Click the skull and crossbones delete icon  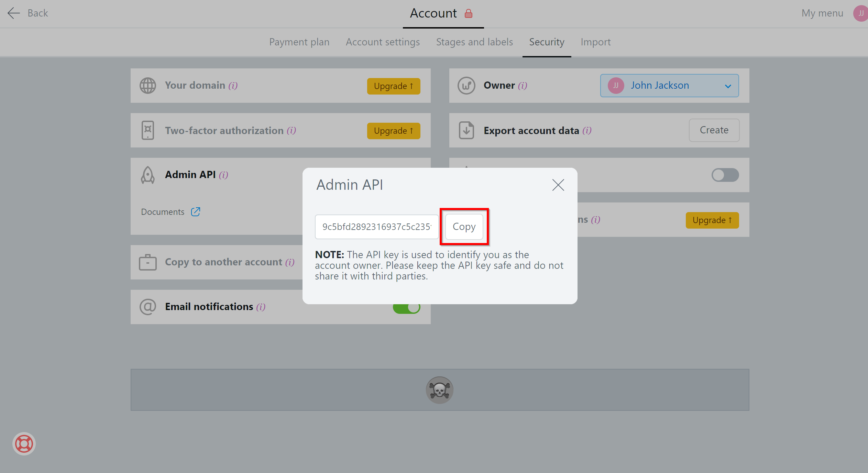coord(440,390)
